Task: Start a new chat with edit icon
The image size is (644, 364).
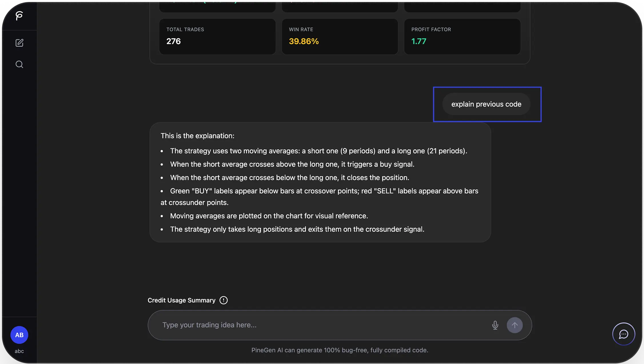Action: click(19, 43)
